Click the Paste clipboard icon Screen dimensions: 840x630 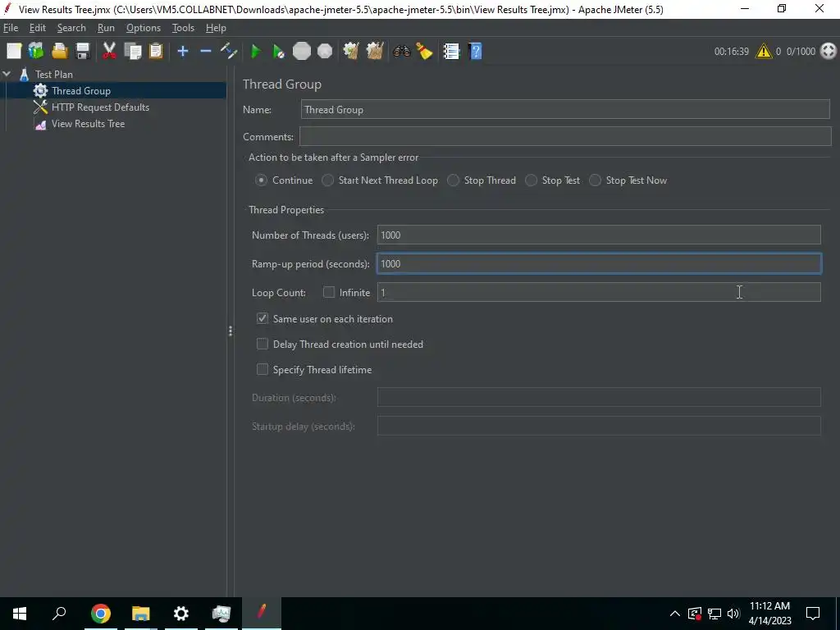[x=155, y=52]
